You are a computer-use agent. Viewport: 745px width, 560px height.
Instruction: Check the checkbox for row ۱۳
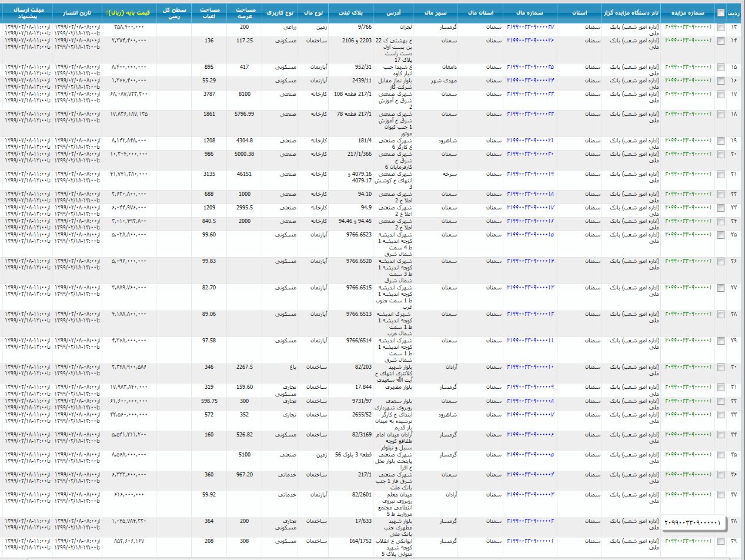coord(721,28)
